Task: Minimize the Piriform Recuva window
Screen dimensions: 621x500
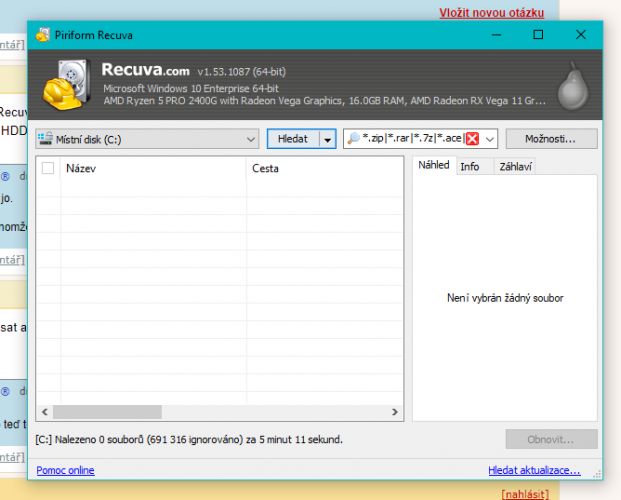Action: point(496,35)
